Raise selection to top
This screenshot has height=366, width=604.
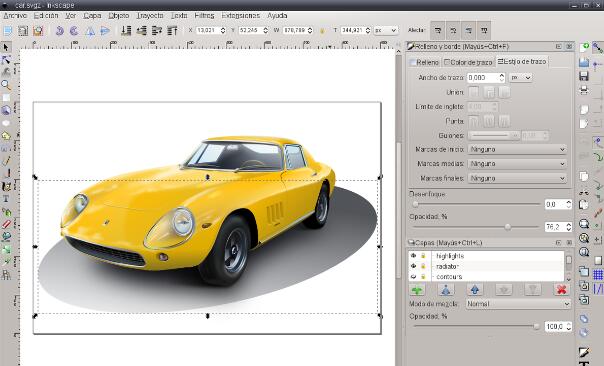(172, 30)
